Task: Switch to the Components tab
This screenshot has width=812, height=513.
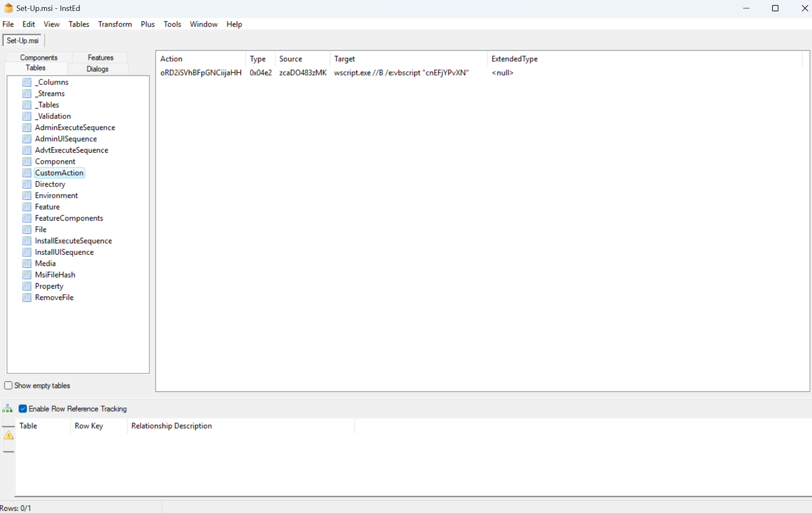Action: [39, 57]
